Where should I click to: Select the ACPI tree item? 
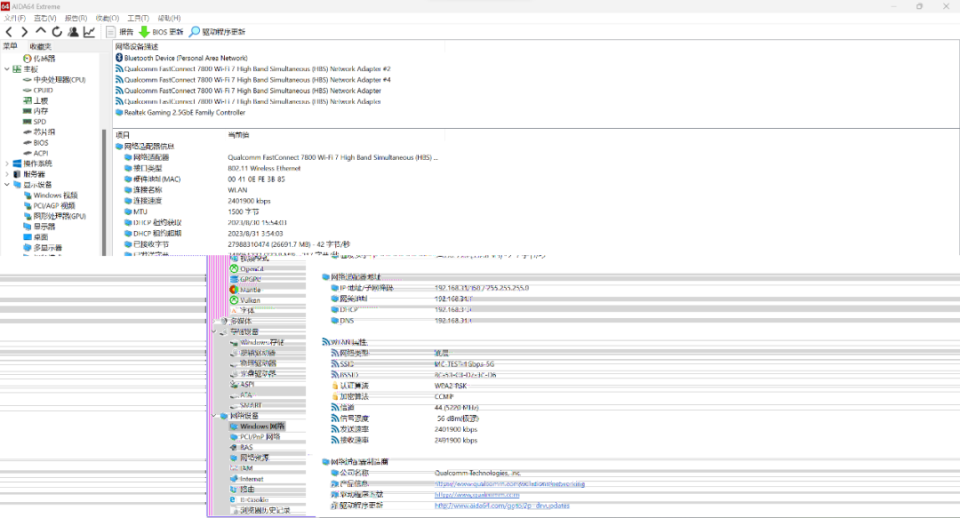(x=36, y=153)
